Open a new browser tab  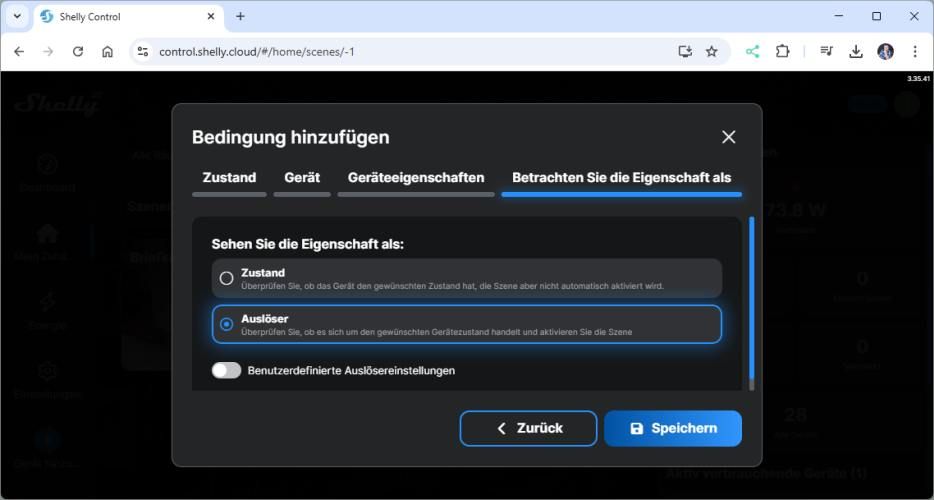click(240, 16)
